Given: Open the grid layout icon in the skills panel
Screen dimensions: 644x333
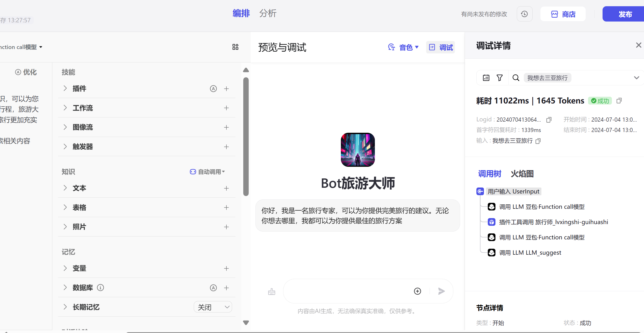Looking at the screenshot, I should tap(235, 47).
